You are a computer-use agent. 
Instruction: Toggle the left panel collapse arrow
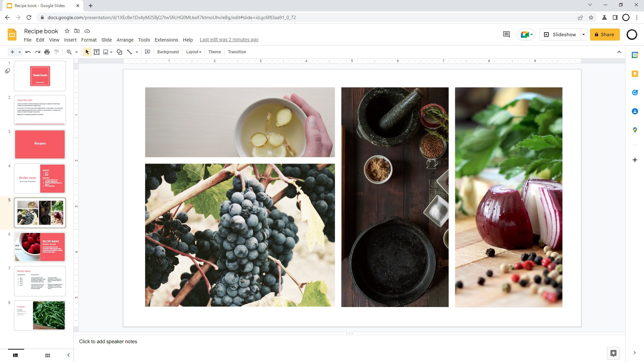pos(68,355)
